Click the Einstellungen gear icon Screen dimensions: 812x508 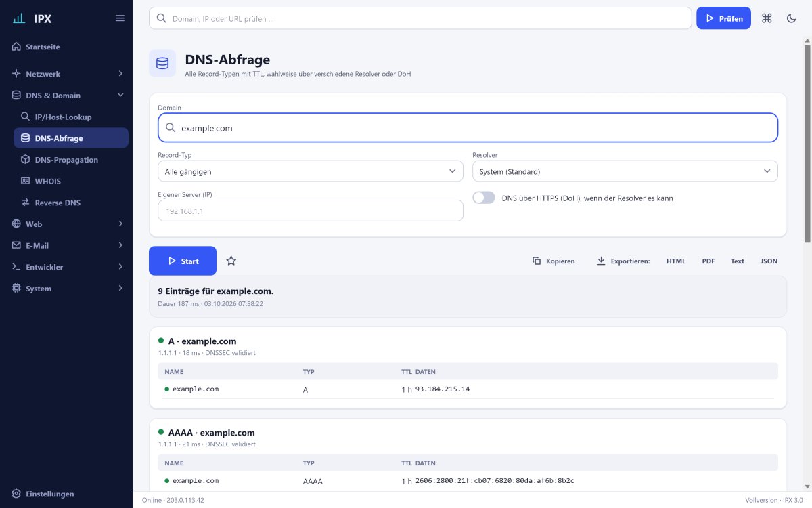coord(17,494)
